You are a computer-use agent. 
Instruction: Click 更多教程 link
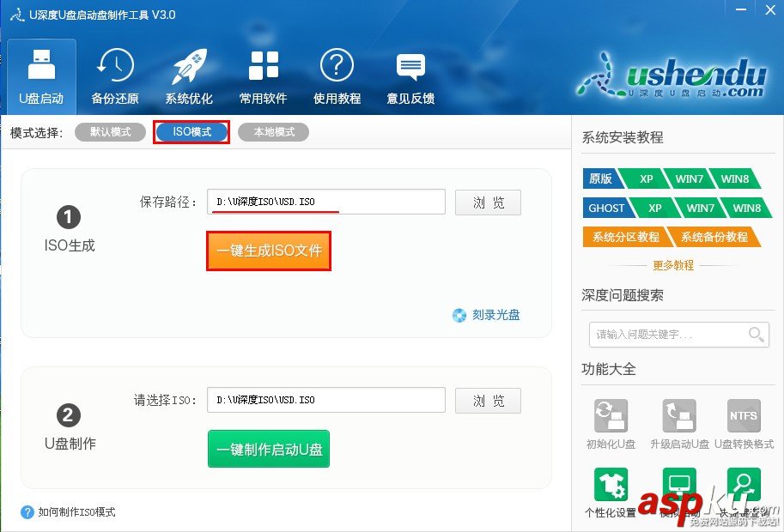click(x=673, y=265)
